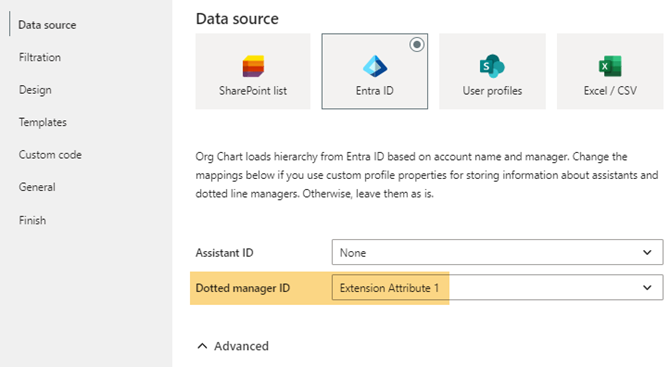Go to the Finish step

(x=32, y=220)
